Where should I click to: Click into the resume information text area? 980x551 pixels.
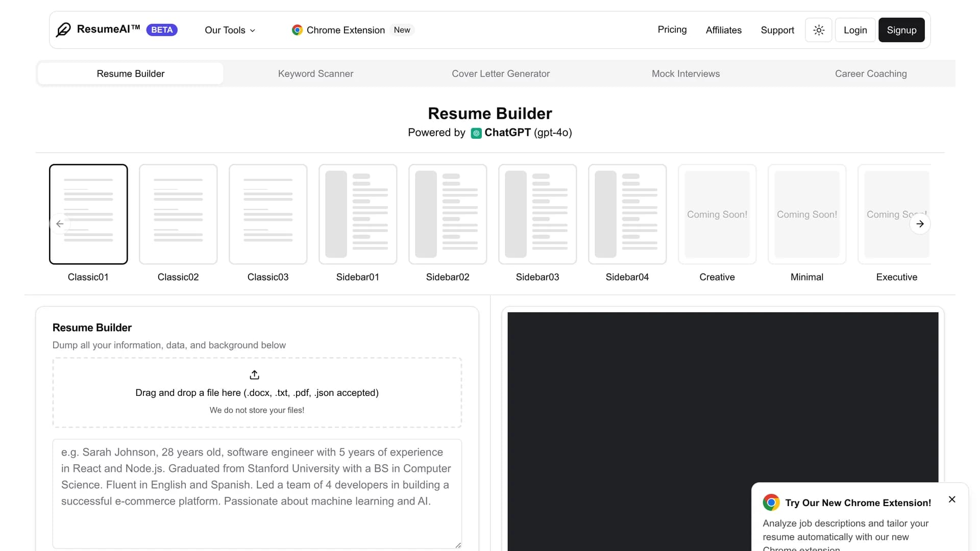tap(257, 494)
